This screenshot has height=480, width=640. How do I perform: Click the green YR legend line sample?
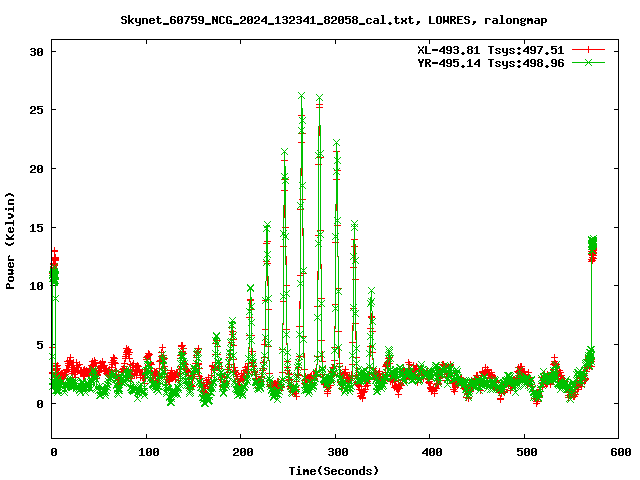[x=588, y=62]
